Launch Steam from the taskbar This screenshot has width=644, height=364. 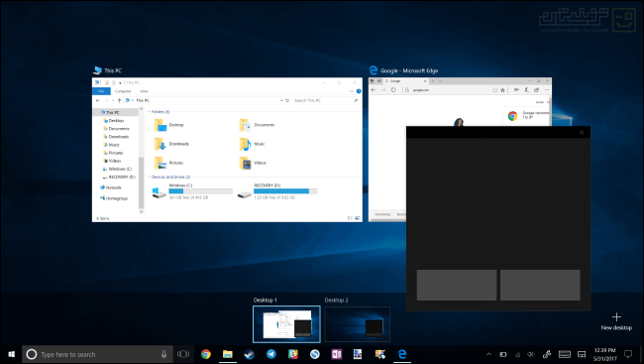250,354
